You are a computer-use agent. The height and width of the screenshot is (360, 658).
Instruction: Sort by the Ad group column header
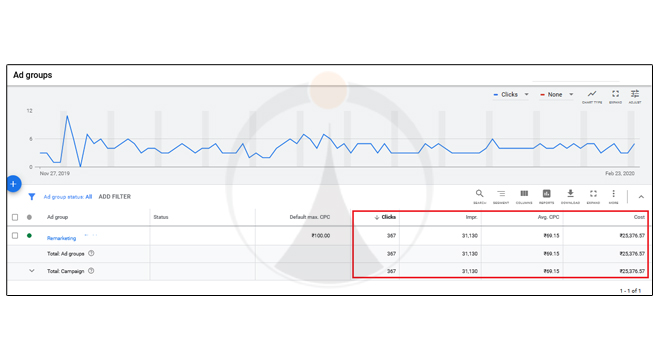57,217
